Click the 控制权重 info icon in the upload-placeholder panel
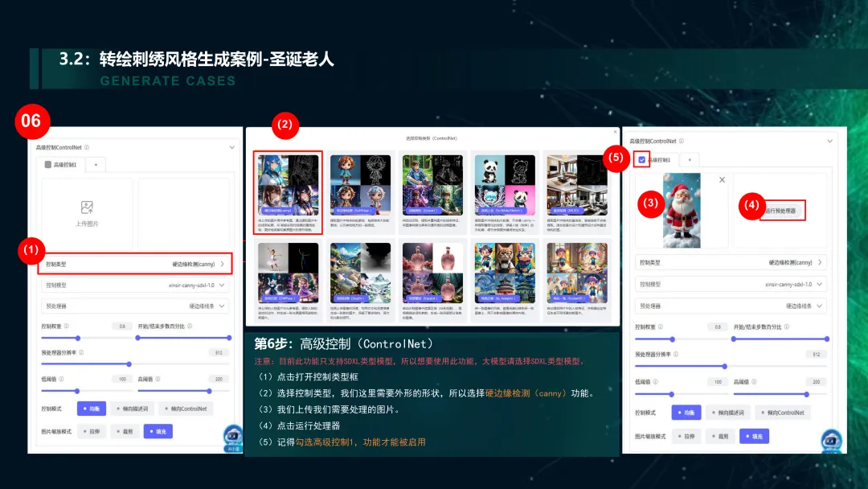This screenshot has width=868, height=489. pyautogui.click(x=67, y=327)
